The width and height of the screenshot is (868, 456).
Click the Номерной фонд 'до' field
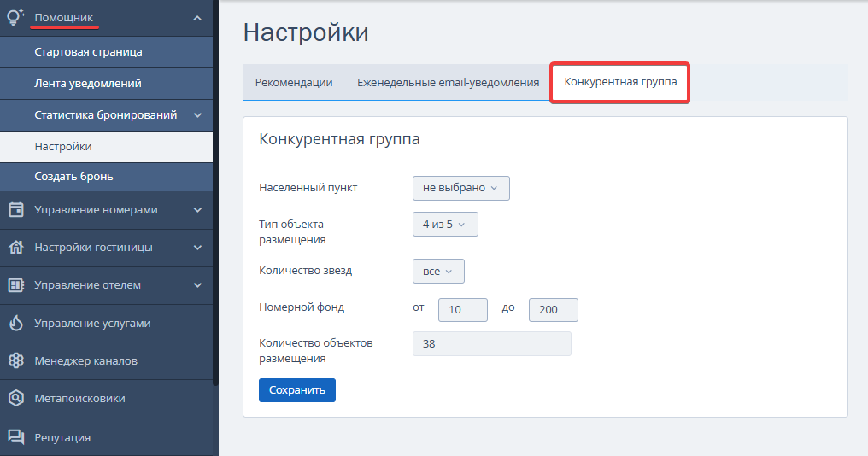554,310
